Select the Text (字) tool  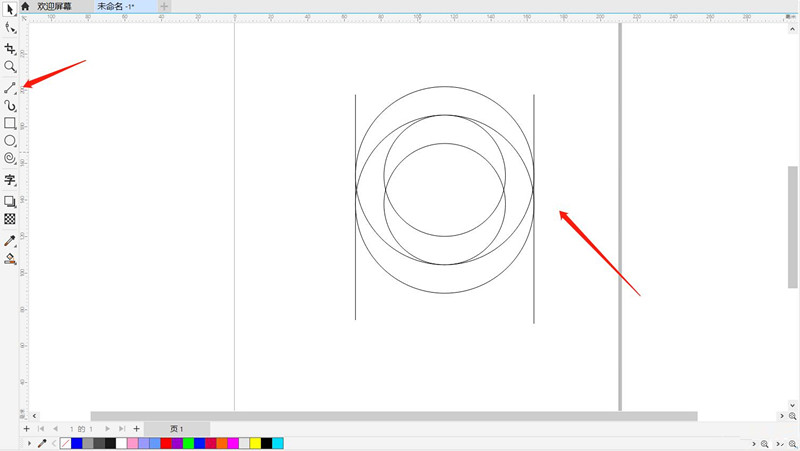tap(10, 180)
